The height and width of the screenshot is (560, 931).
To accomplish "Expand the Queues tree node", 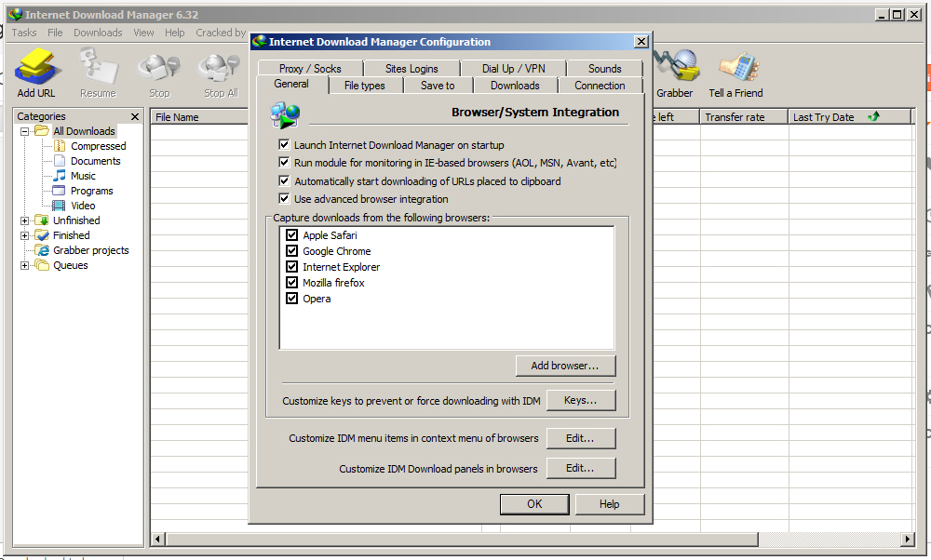I will (24, 265).
